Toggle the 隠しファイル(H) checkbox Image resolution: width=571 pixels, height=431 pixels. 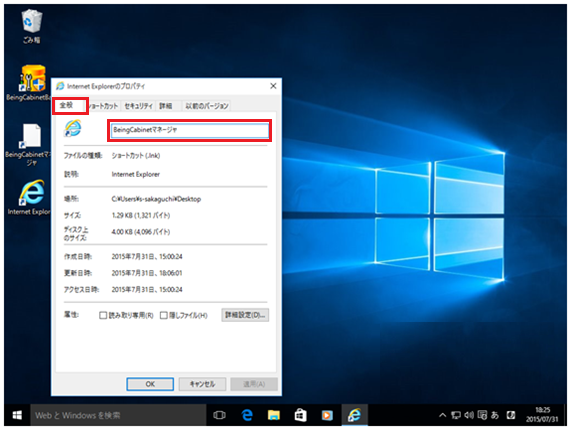point(164,315)
